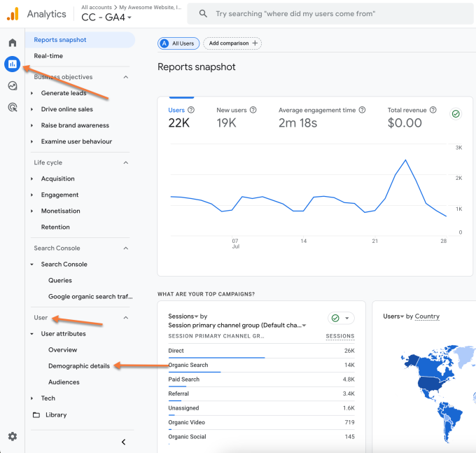Click the help icon beside New users
The height and width of the screenshot is (453, 476).
pyautogui.click(x=253, y=110)
